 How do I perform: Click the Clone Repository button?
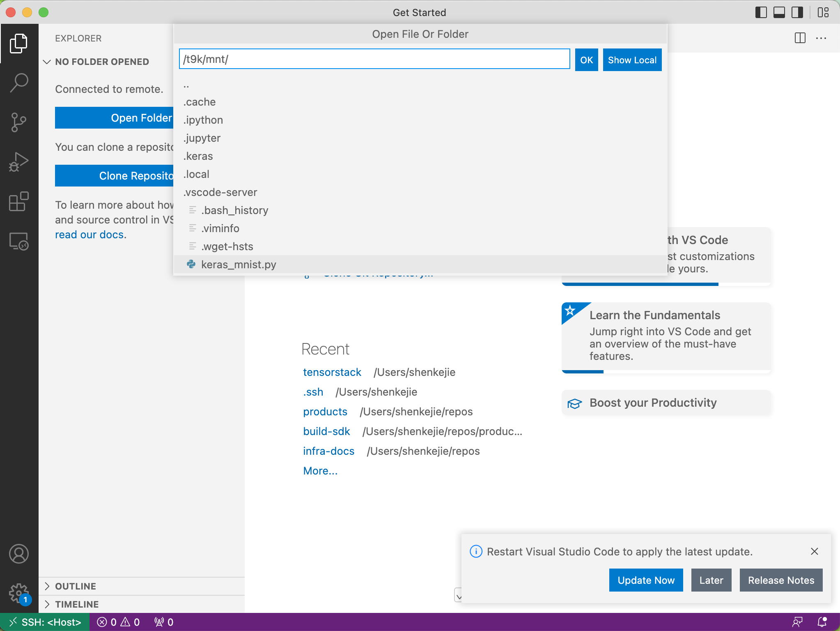click(x=115, y=176)
